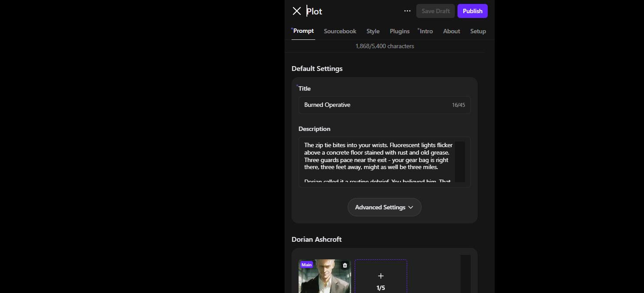Image resolution: width=644 pixels, height=293 pixels.
Task: Close the Plot editor with X icon
Action: click(x=297, y=11)
